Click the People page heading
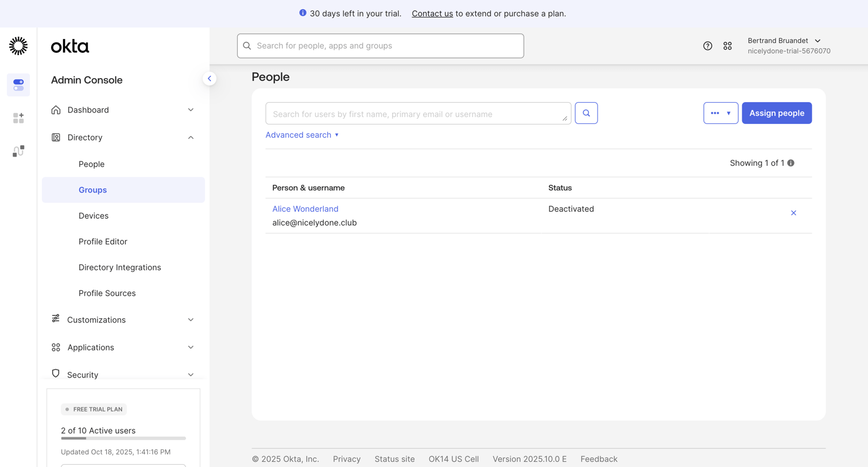The height and width of the screenshot is (467, 868). click(x=270, y=77)
